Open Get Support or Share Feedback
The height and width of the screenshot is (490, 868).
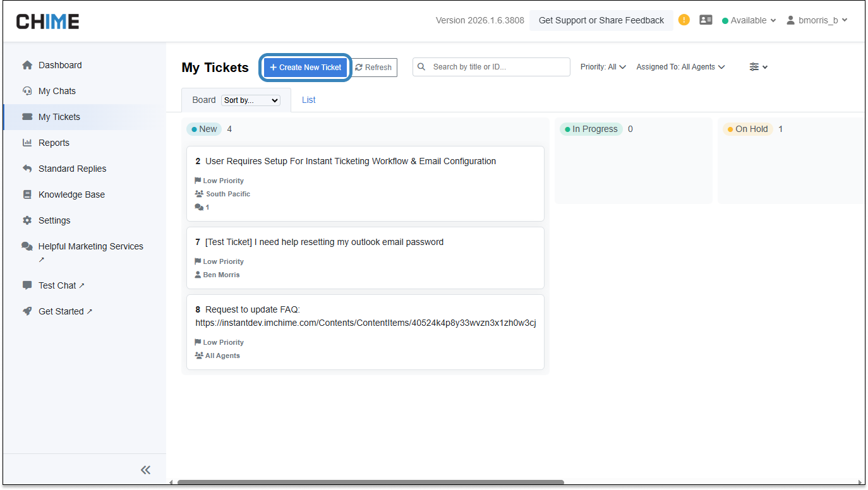(601, 20)
